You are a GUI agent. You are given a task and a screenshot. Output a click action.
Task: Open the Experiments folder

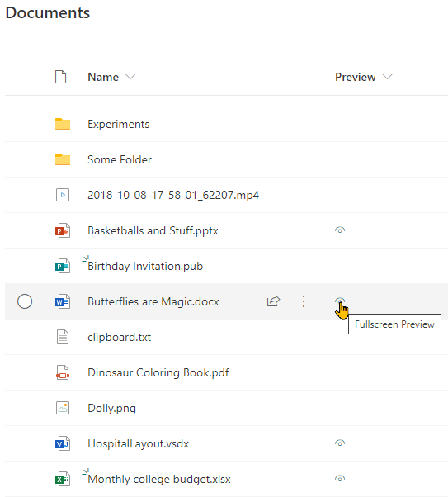pyautogui.click(x=119, y=124)
